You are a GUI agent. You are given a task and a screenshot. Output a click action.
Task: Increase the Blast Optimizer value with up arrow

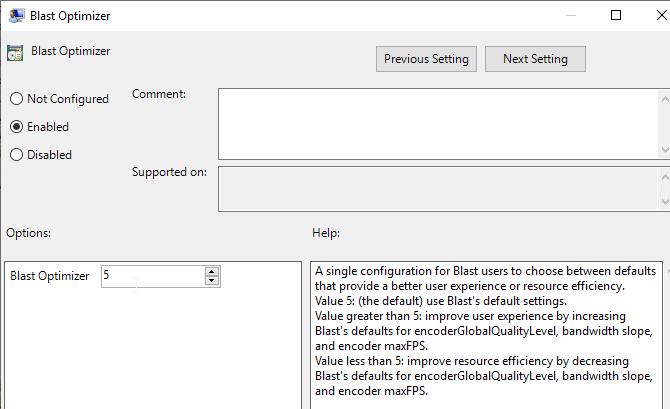click(212, 272)
